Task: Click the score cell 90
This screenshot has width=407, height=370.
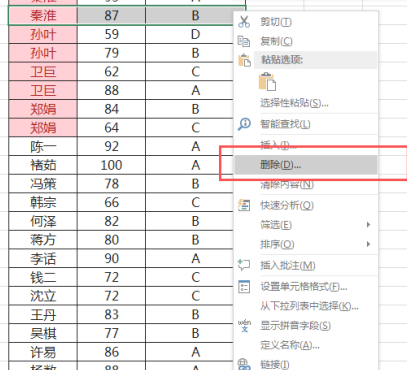Action: (111, 258)
